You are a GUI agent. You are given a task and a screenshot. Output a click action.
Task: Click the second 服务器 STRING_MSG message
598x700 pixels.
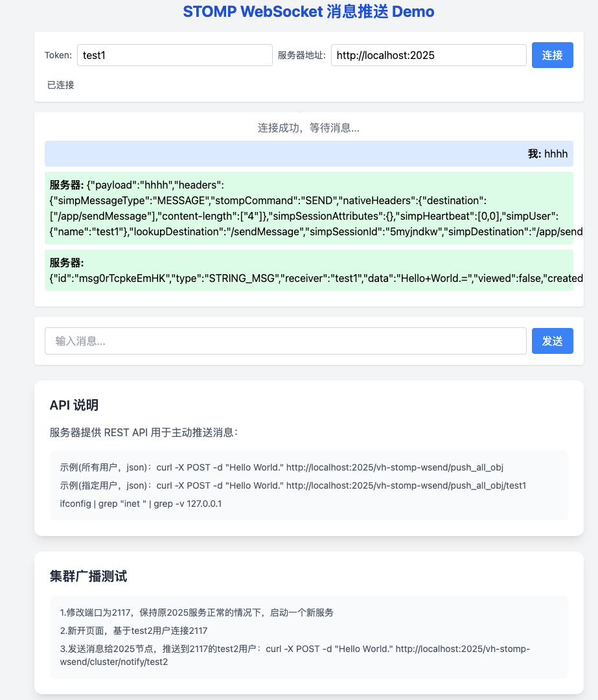[x=308, y=270]
